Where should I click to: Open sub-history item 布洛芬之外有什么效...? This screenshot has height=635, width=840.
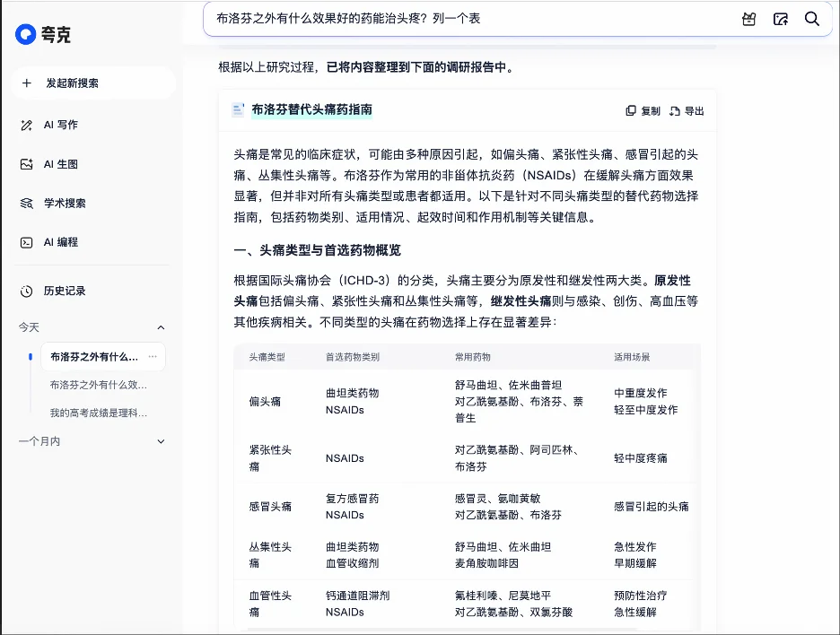[99, 385]
